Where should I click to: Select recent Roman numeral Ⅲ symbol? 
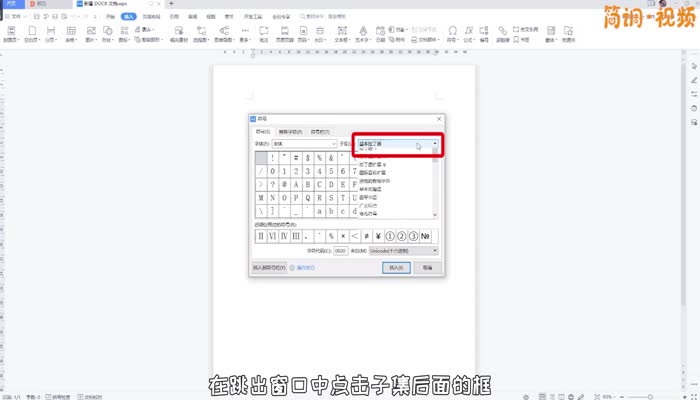pos(296,236)
